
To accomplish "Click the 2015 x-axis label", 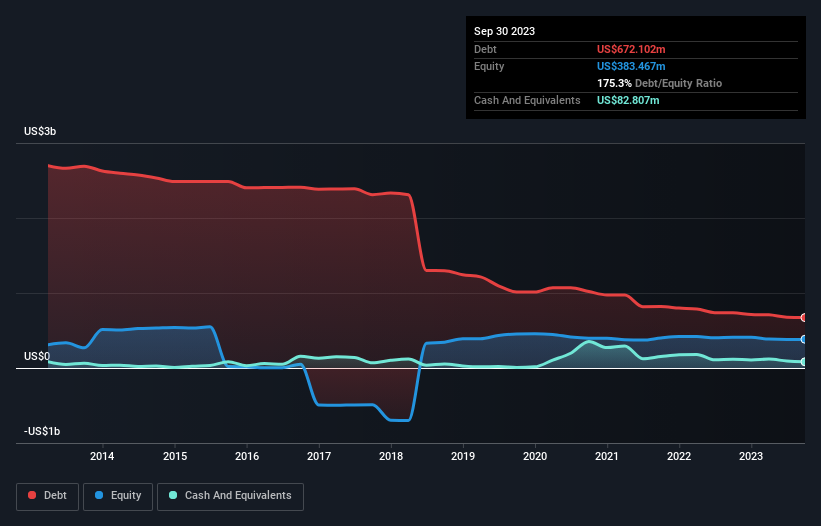I will click(x=175, y=456).
